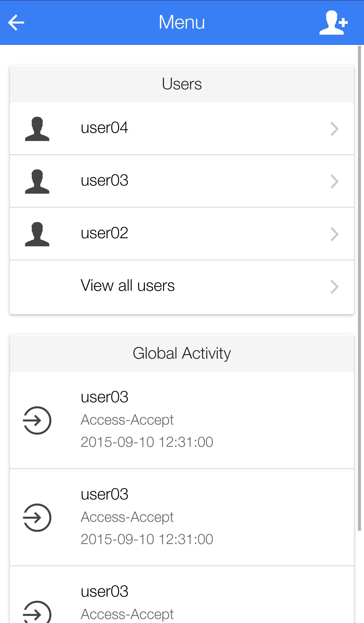
Task: Tap the add user icon
Action: click(x=333, y=23)
